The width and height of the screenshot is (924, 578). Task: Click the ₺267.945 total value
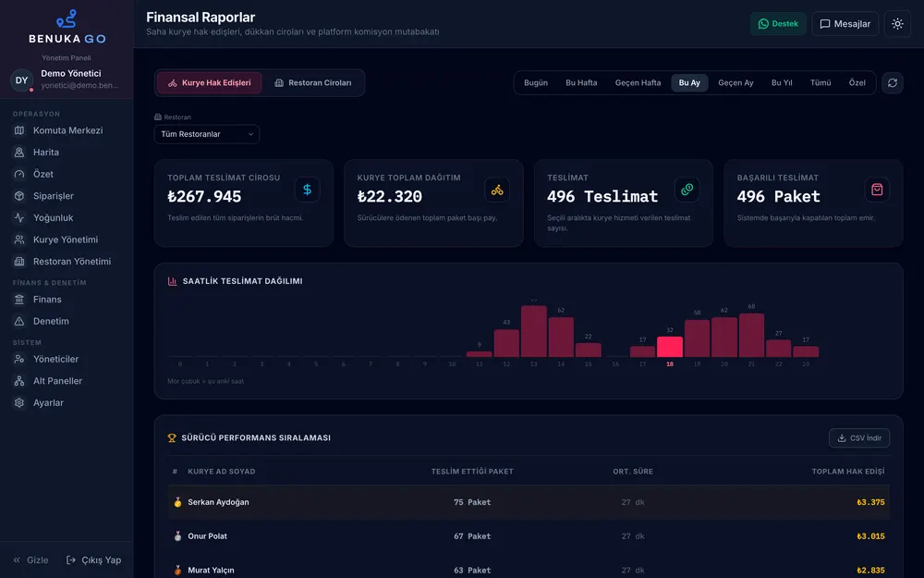point(204,196)
